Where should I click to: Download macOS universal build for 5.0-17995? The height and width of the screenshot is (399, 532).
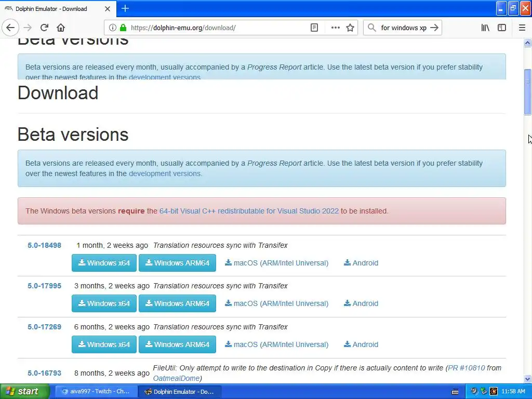[x=276, y=303]
